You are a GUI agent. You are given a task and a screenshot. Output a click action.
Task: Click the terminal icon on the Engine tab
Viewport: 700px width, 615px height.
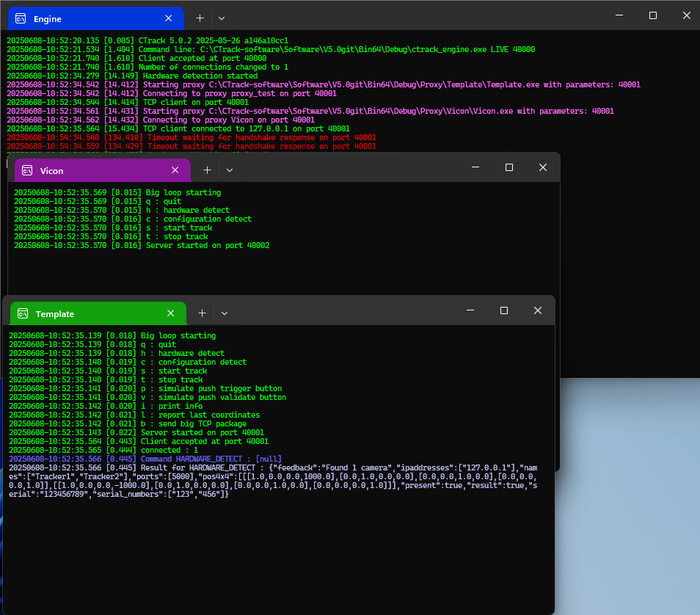coord(21,18)
